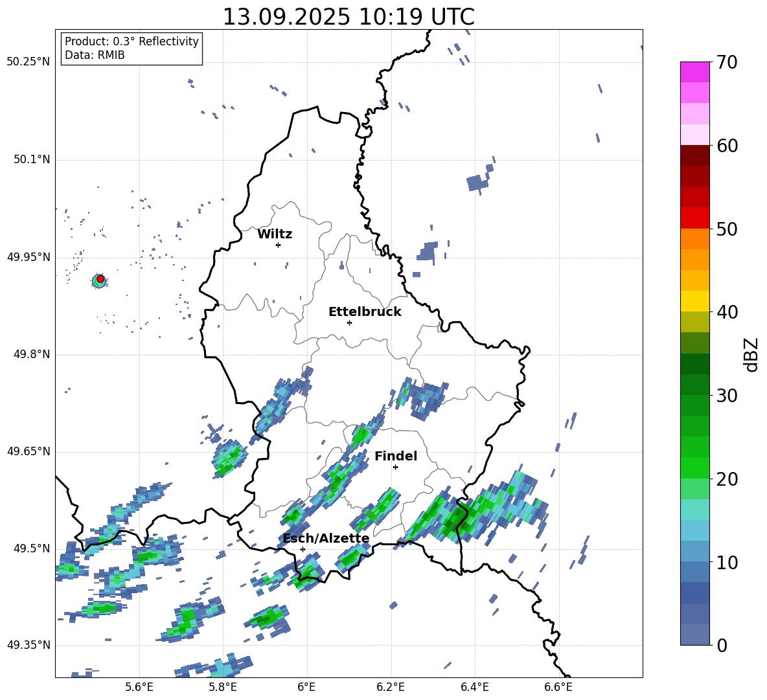Select the Findel location label
The width and height of the screenshot is (767, 700).
point(396,457)
